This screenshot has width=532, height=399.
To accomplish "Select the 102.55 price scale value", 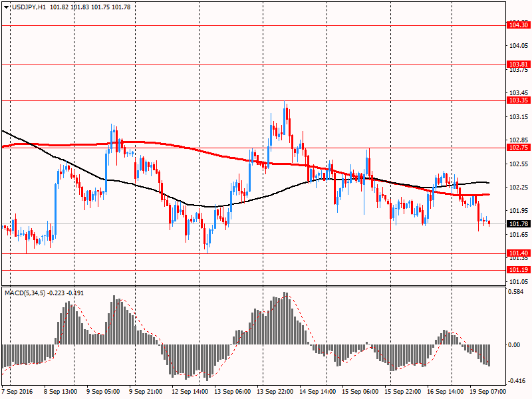I will click(519, 164).
